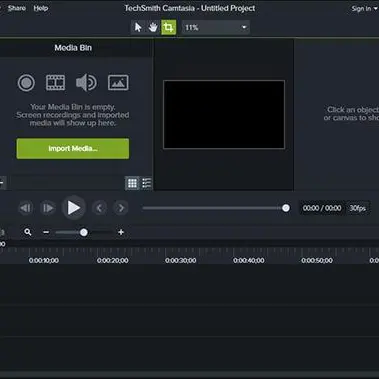The width and height of the screenshot is (379, 379).
Task: Switch Media Bin to list details view
Action: click(x=146, y=183)
